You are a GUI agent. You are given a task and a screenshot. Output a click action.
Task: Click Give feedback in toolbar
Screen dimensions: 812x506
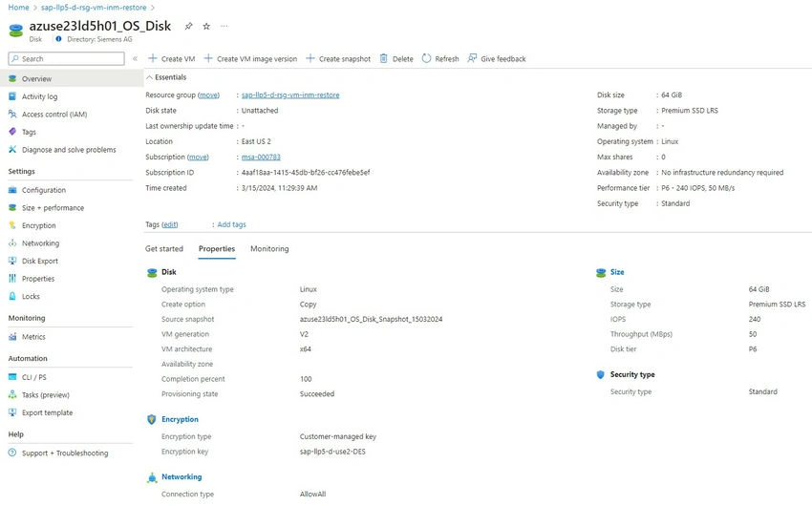(x=497, y=58)
